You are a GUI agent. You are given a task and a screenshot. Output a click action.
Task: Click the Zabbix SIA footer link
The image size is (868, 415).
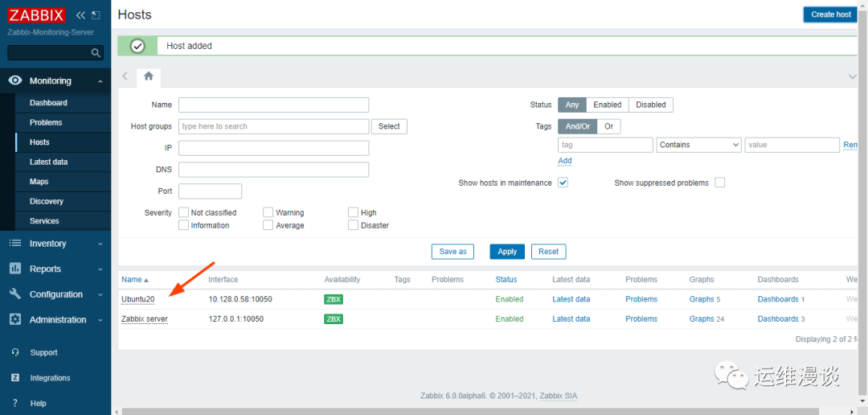pyautogui.click(x=559, y=397)
